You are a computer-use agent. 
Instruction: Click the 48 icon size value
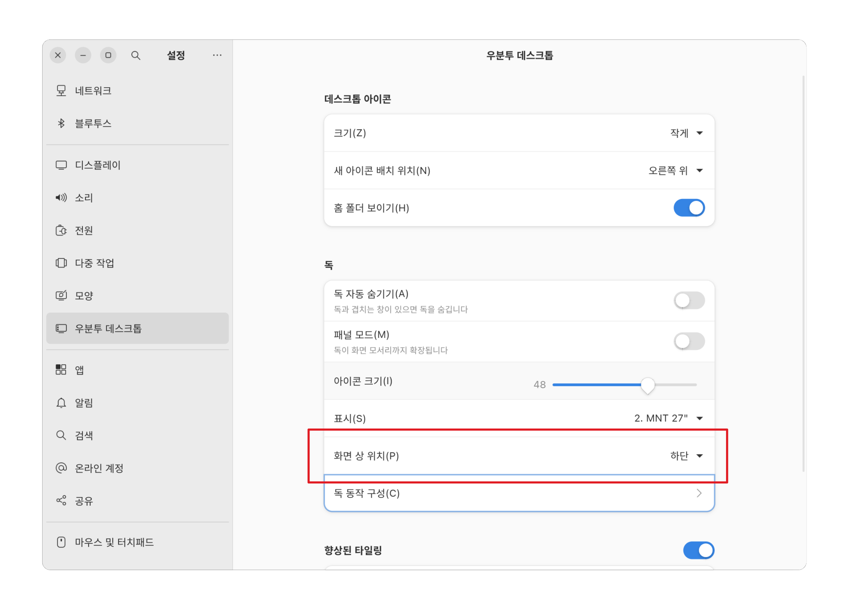pyautogui.click(x=539, y=385)
